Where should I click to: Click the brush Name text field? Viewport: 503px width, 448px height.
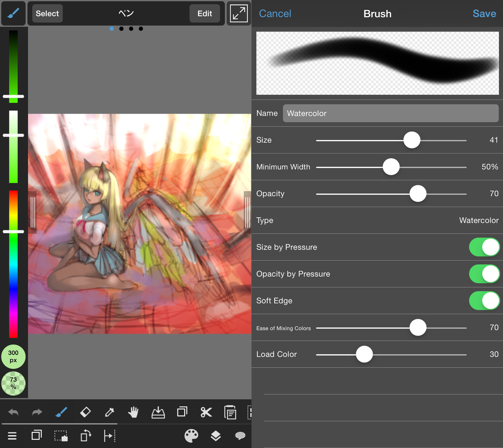390,113
